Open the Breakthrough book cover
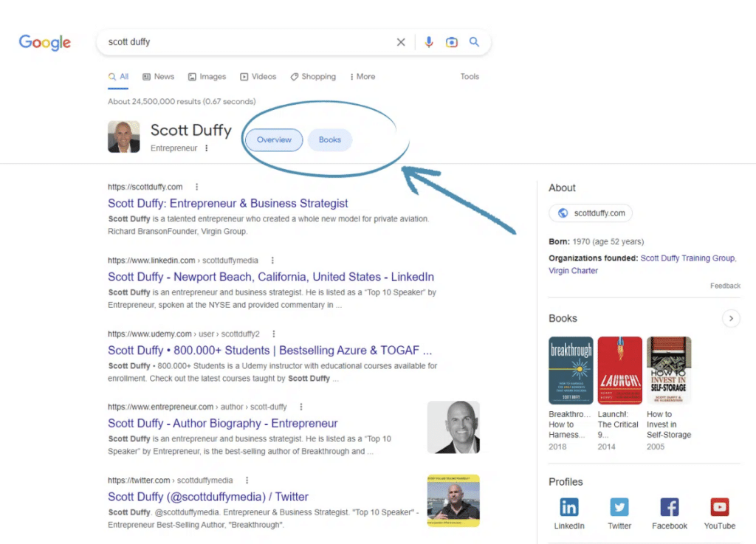This screenshot has height=544, width=756. point(571,371)
